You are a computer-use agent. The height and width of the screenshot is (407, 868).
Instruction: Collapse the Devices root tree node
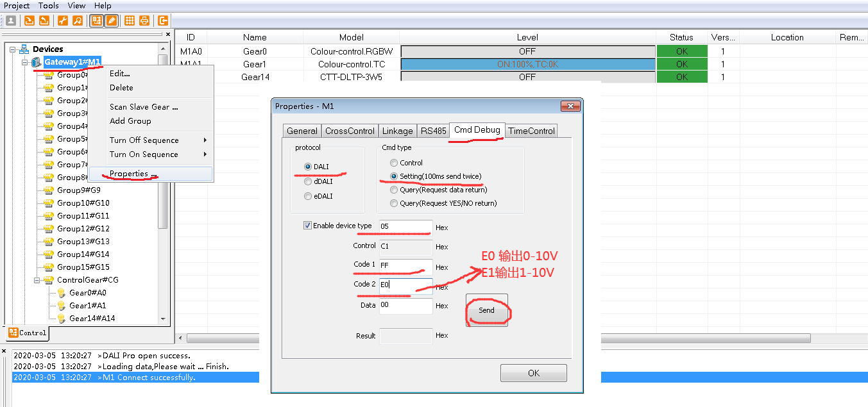point(13,49)
